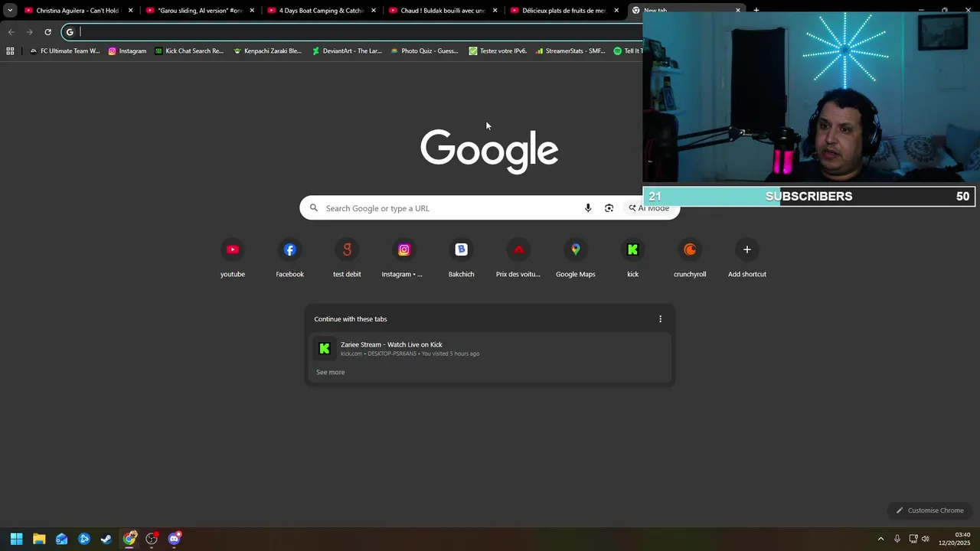Open the Google Maps shortcut

575,258
